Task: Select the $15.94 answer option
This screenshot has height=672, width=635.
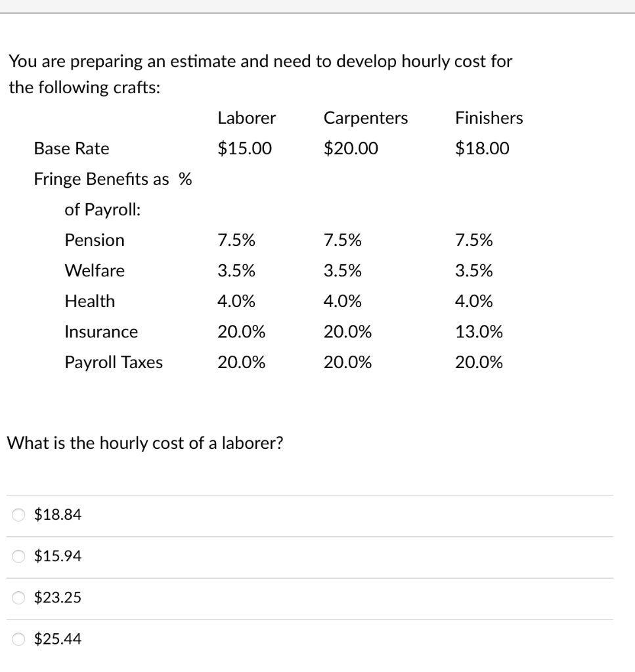Action: click(x=16, y=556)
